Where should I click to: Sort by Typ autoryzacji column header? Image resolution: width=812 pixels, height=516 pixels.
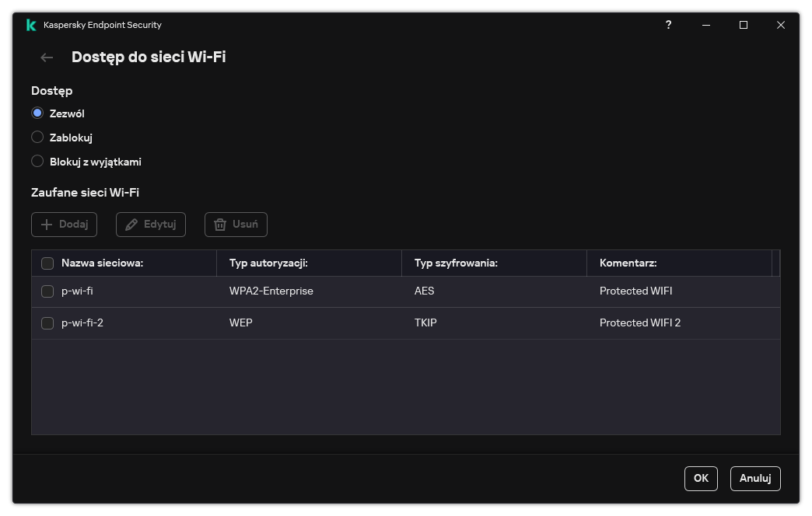click(x=268, y=263)
